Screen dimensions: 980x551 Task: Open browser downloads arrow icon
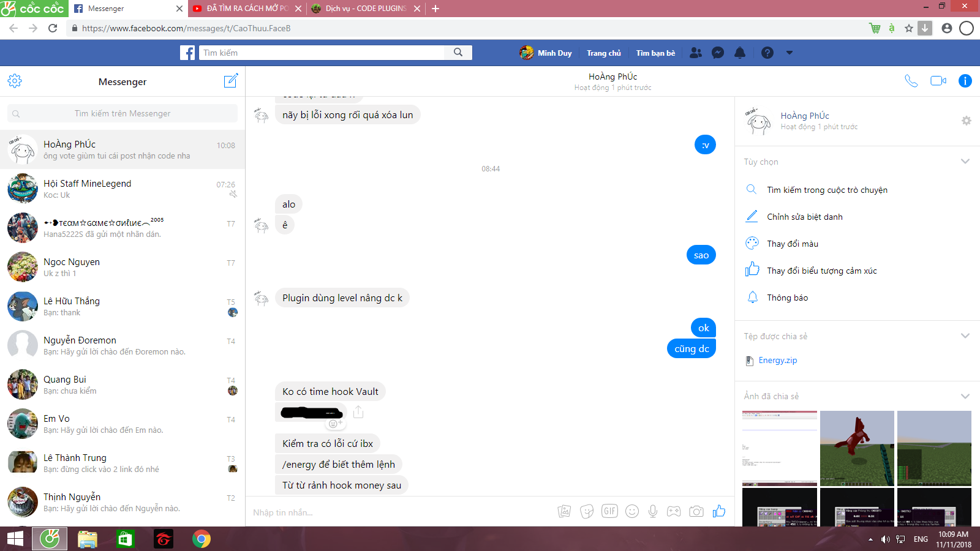tap(925, 28)
